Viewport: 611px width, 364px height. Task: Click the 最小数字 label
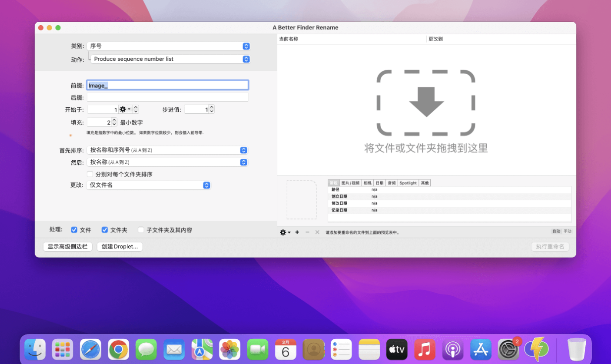point(131,122)
